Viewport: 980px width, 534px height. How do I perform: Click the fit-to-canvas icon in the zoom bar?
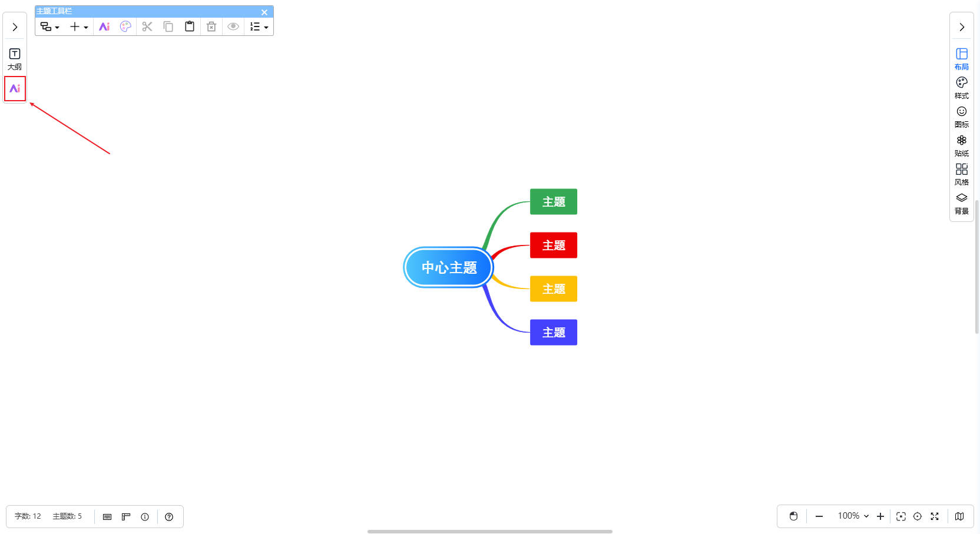tap(900, 516)
